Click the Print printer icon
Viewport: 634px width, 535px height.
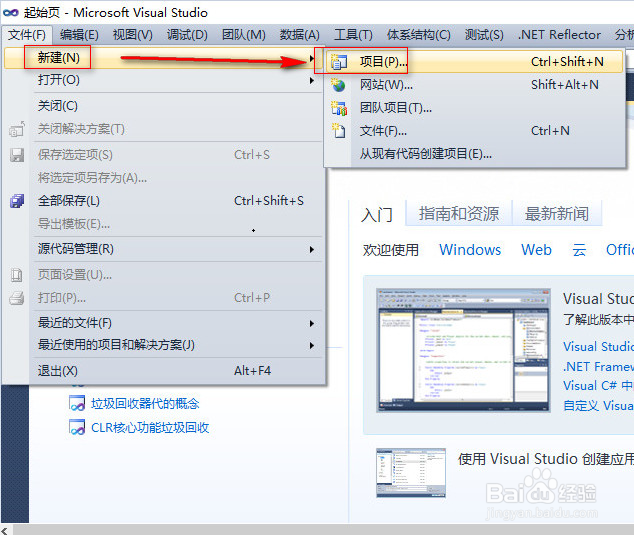pos(17,298)
